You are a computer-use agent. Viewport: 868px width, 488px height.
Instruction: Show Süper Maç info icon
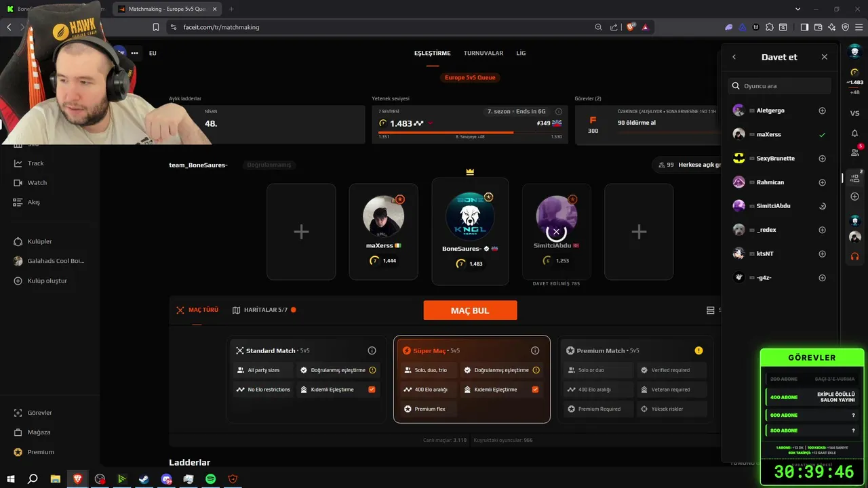[535, 350]
